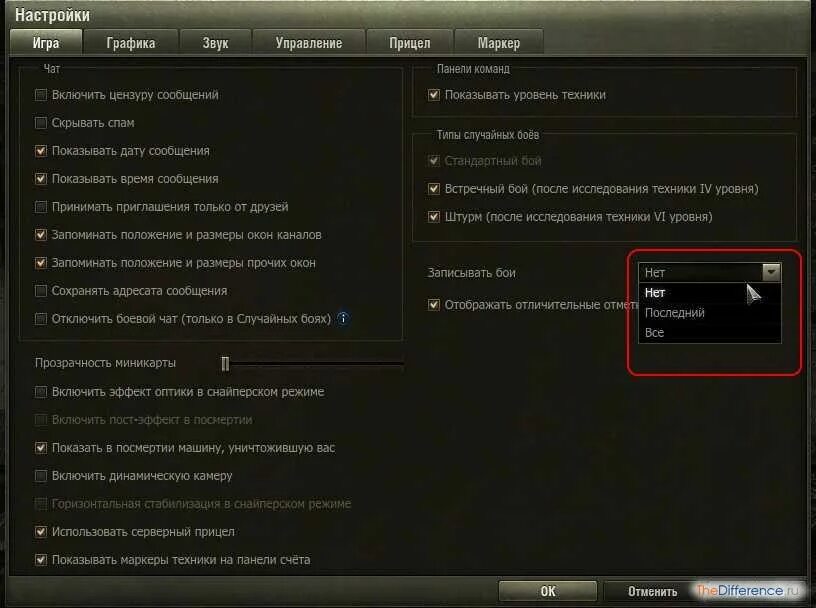
Task: Uncheck Показывать время сообщения
Action: tap(41, 179)
